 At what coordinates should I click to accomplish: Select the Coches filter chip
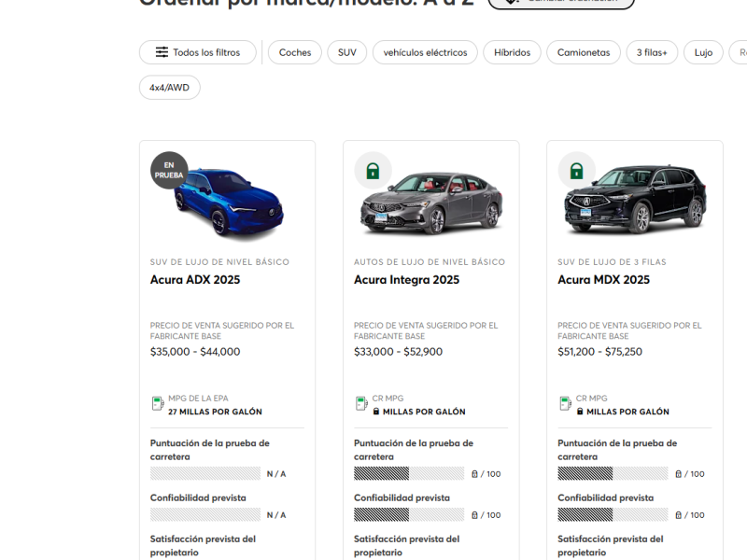coord(295,52)
